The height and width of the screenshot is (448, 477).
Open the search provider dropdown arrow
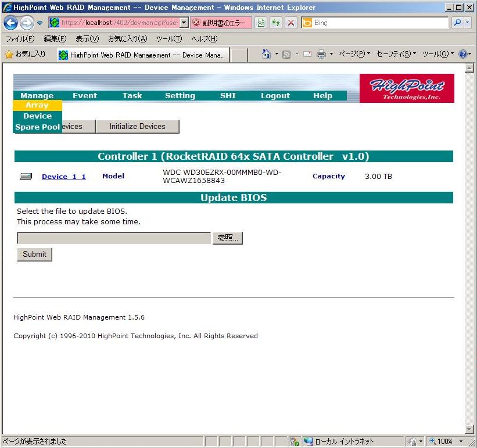click(x=468, y=23)
